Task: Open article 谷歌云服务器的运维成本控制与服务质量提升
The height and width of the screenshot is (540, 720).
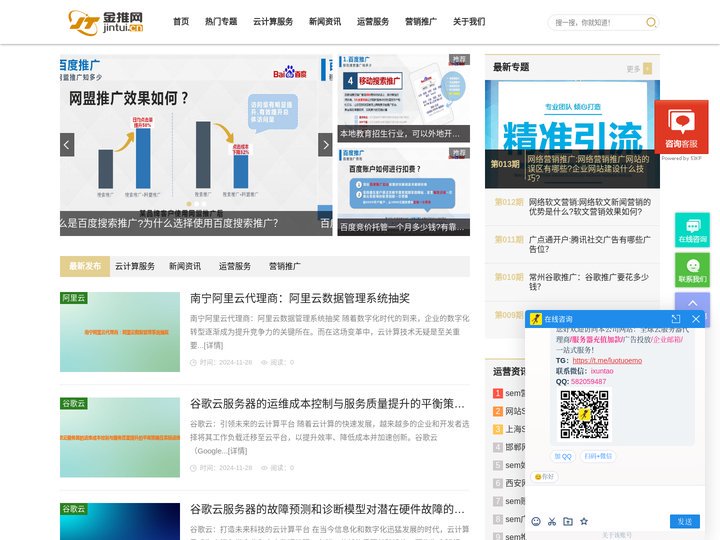Action: click(327, 404)
